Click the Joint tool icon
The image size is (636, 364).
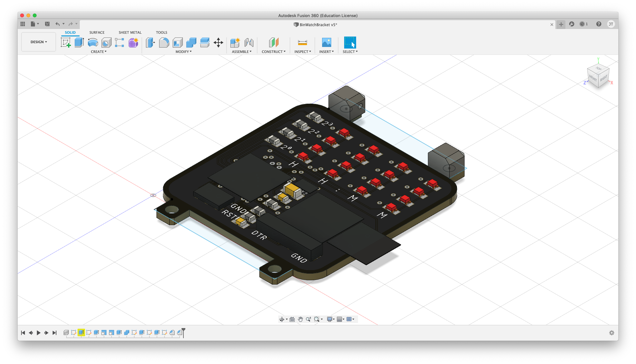click(x=249, y=43)
